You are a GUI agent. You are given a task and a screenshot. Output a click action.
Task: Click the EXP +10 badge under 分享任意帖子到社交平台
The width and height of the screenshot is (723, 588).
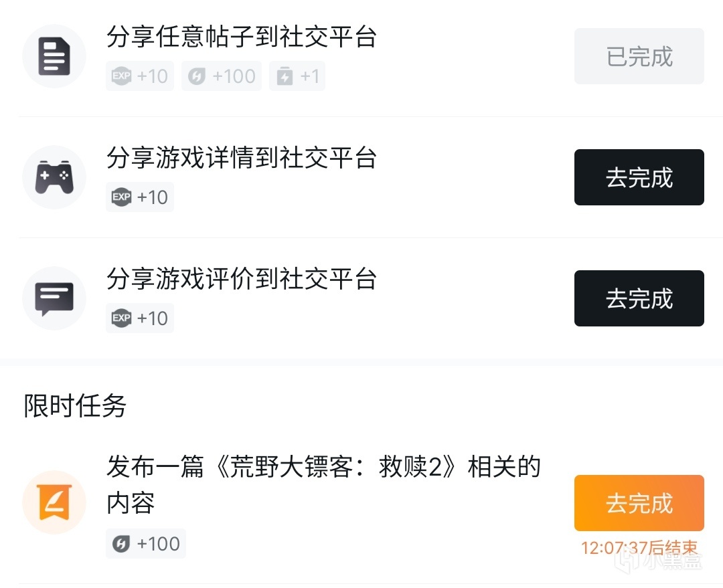pyautogui.click(x=140, y=76)
